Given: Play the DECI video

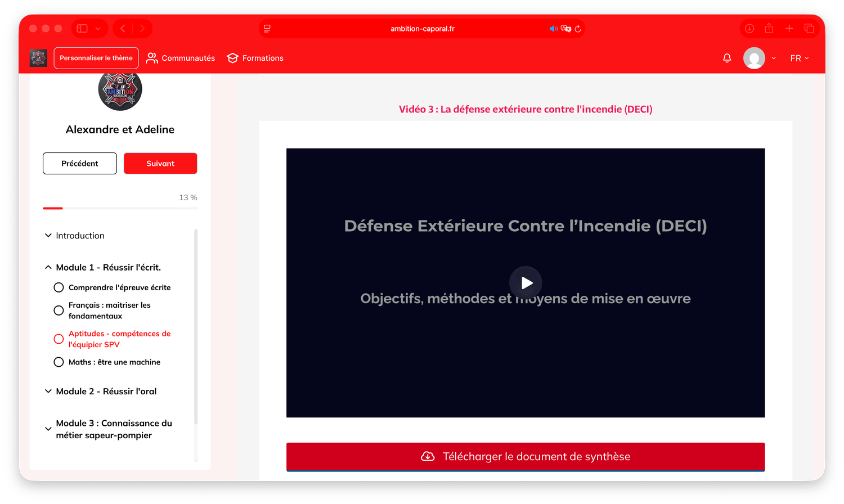Looking at the screenshot, I should [526, 282].
